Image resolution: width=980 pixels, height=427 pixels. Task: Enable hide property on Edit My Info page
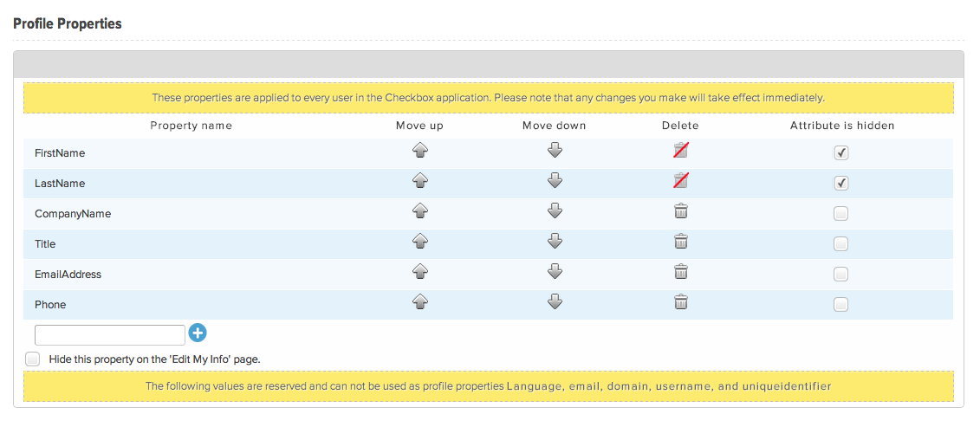click(33, 359)
